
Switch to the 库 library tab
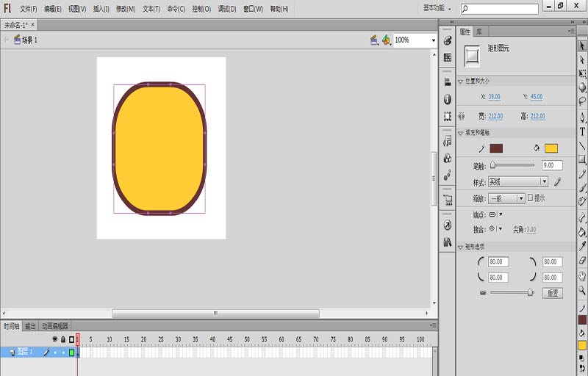[479, 32]
